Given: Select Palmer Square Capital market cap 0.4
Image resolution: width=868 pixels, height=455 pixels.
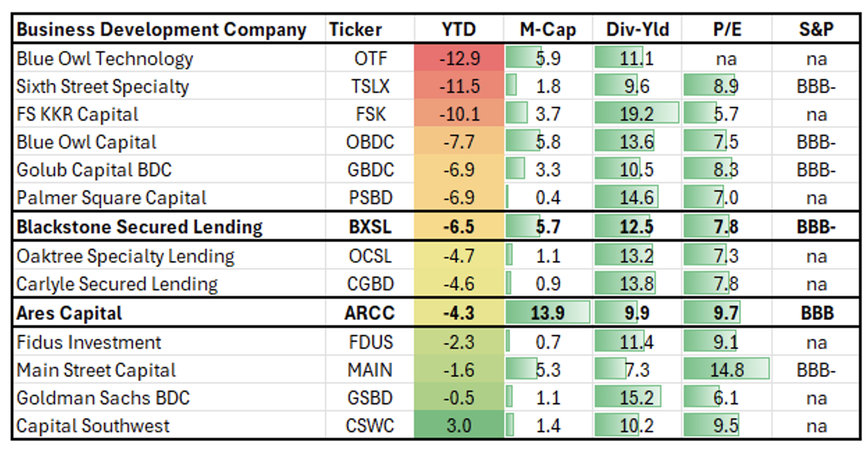Looking at the screenshot, I should (x=548, y=197).
